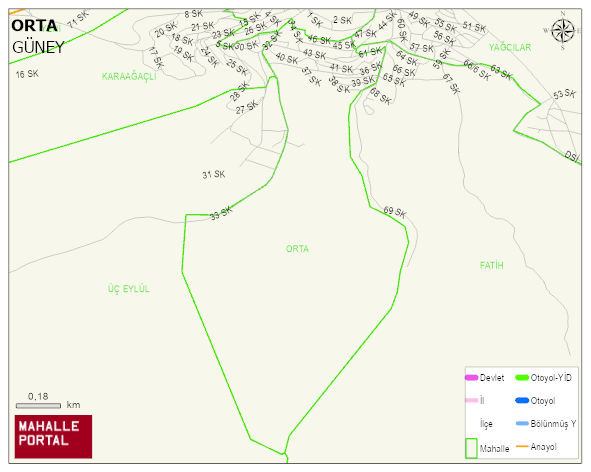Click the 47 SK street label
This screenshot has height=472, width=591.
(365, 34)
